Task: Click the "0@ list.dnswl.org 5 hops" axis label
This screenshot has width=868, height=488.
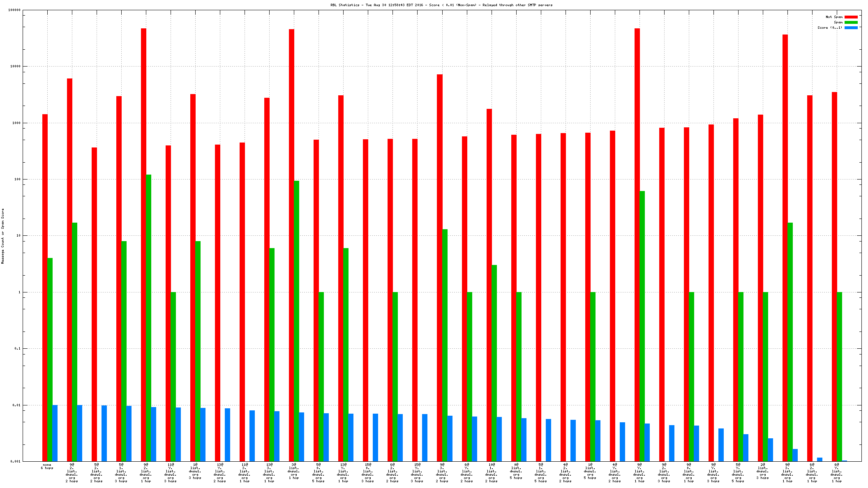Action: point(516,471)
